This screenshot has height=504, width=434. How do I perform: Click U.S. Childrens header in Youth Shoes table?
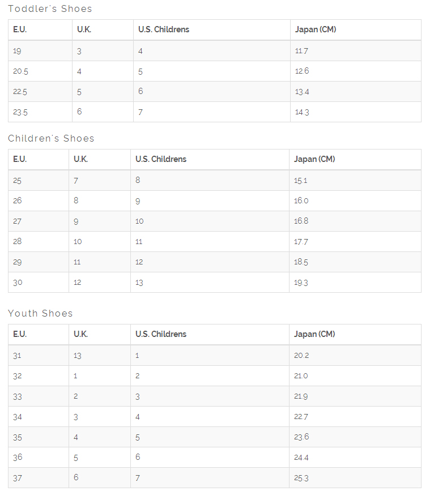(x=161, y=334)
